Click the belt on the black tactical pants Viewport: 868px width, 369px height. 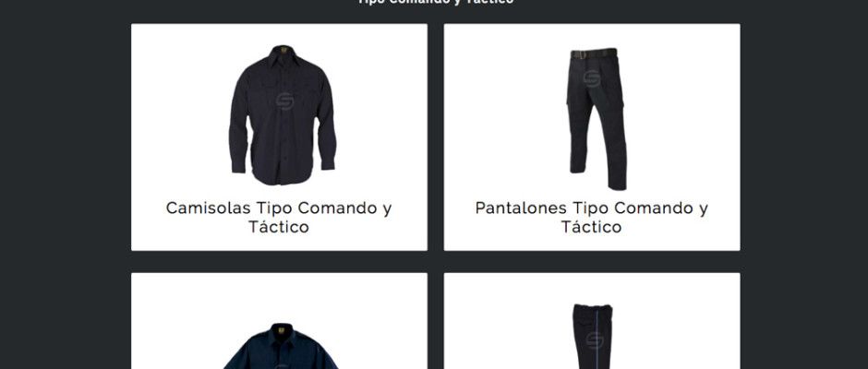pyautogui.click(x=594, y=54)
